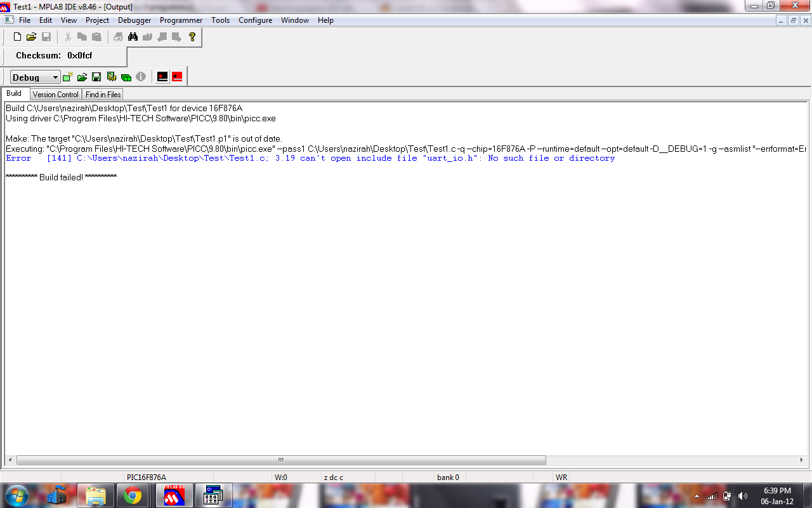The height and width of the screenshot is (508, 812).
Task: Open the Debugger menu
Action: (x=134, y=20)
